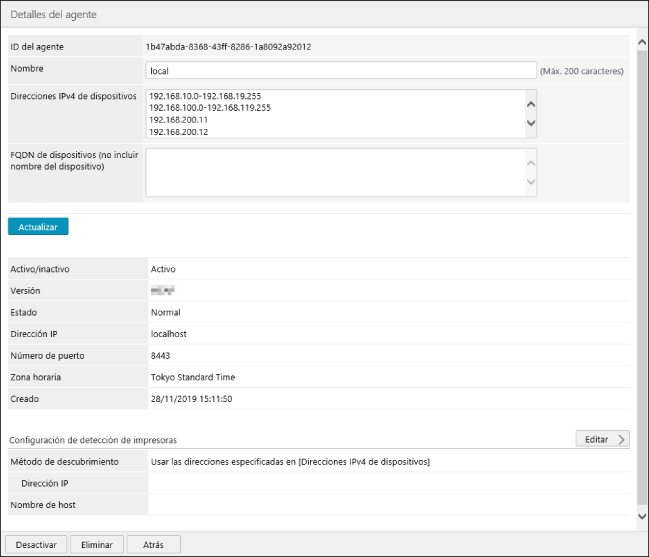Click the main page scrollbar down arrow
Screen dimensions: 649x557
[x=641, y=516]
